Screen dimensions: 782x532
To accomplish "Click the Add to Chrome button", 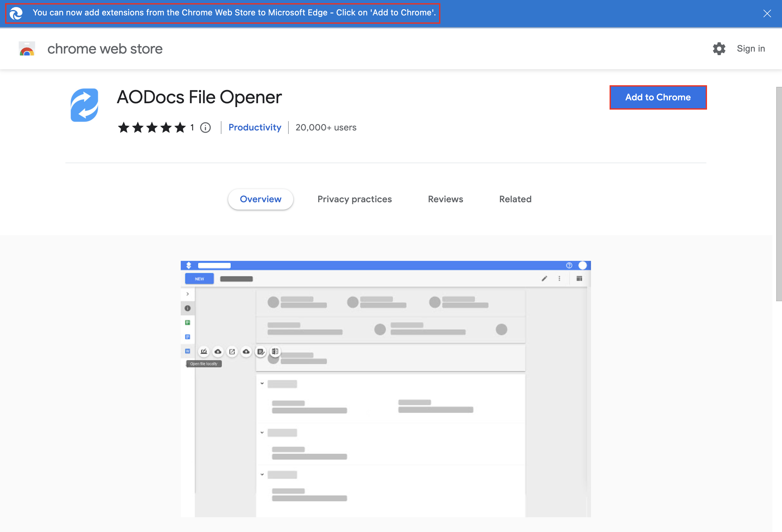I will [x=658, y=97].
